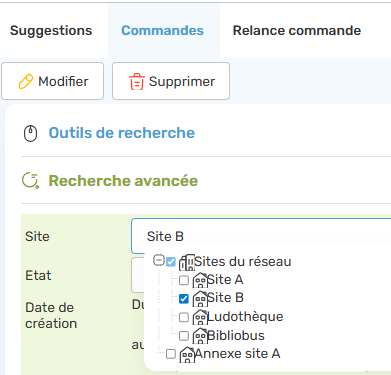Check the Bibliobus checkbox
Image resolution: width=391 pixels, height=375 pixels.
click(x=184, y=336)
